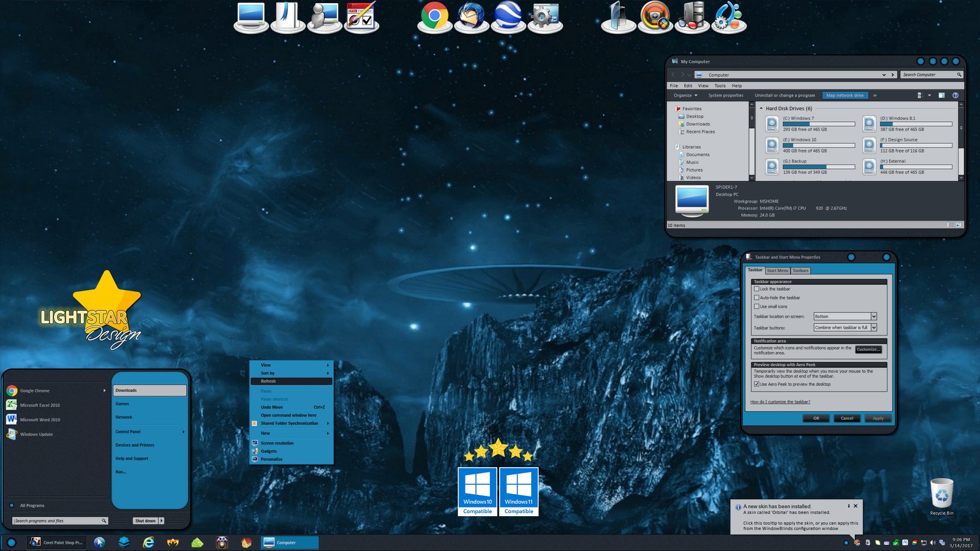This screenshot has width=980, height=551.
Task: Open the view options dropdown arrow in My Computer
Action: 929,96
